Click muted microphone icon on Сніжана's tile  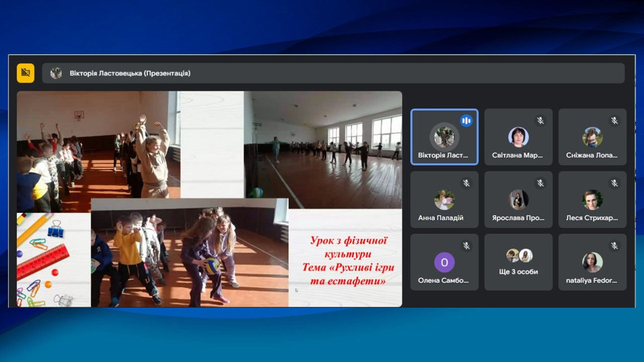(x=614, y=121)
